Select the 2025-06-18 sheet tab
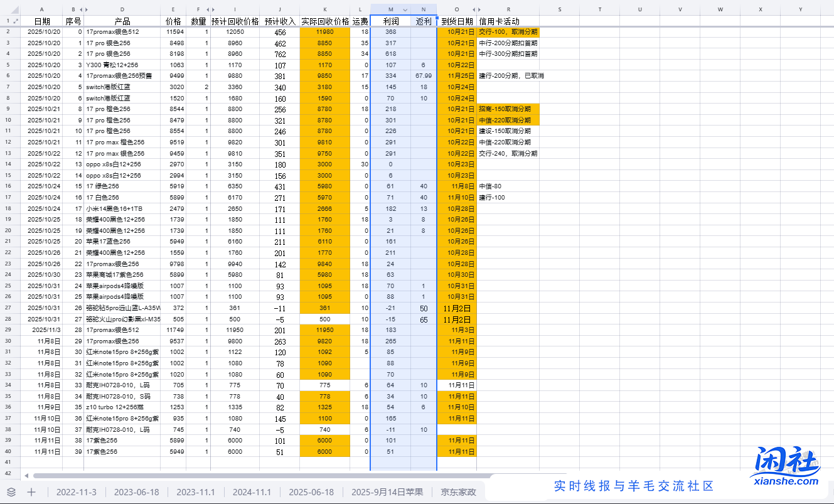Screen dimensions: 834x504 [311, 492]
